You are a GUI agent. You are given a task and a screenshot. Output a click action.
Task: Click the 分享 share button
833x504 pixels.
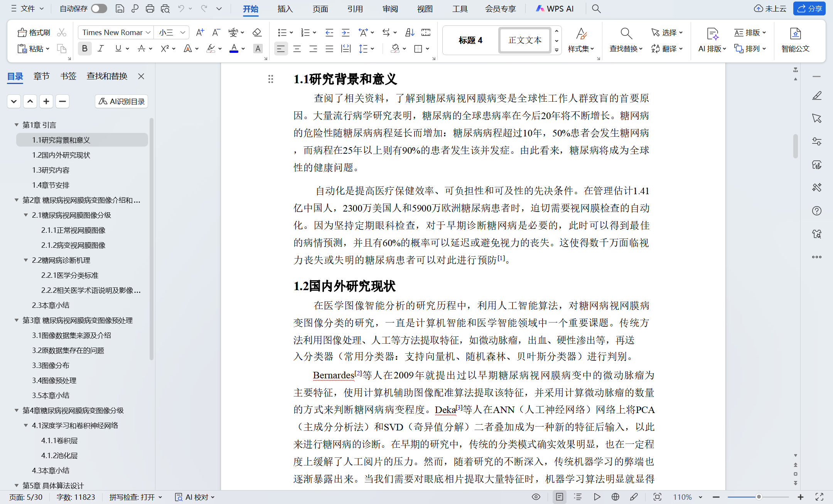click(809, 8)
